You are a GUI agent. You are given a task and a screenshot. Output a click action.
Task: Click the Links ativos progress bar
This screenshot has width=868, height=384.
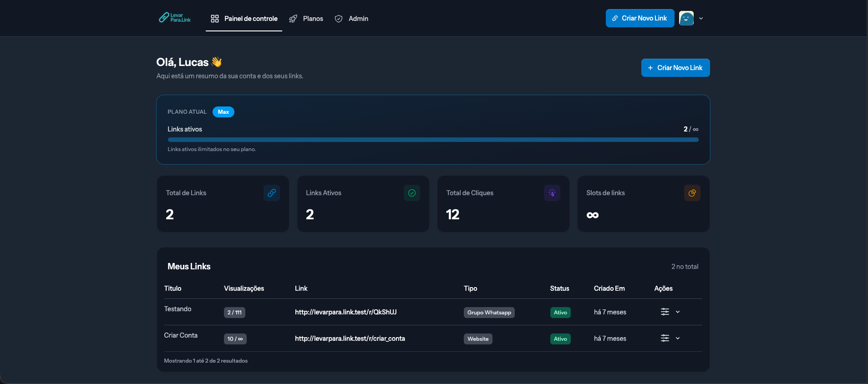click(433, 140)
